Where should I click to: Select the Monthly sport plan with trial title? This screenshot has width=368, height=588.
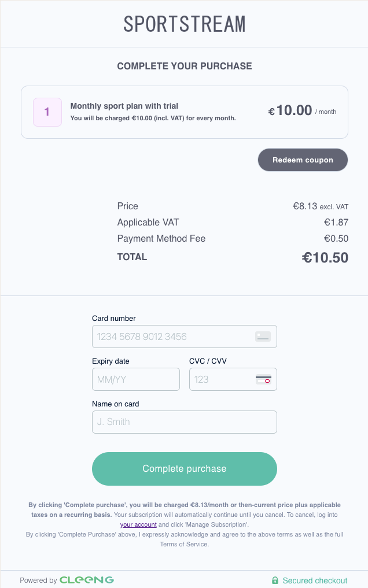click(x=124, y=106)
